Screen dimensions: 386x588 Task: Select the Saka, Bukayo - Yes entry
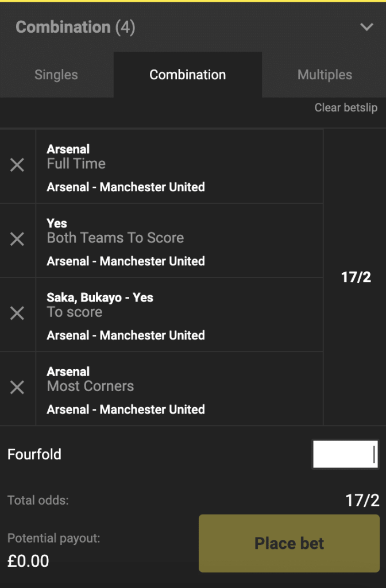point(100,297)
